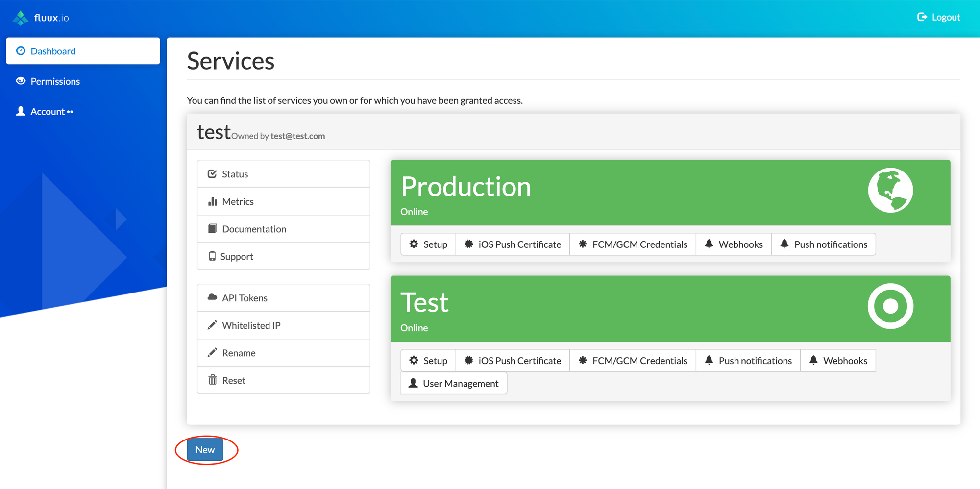Select the Reset service entry

[283, 380]
